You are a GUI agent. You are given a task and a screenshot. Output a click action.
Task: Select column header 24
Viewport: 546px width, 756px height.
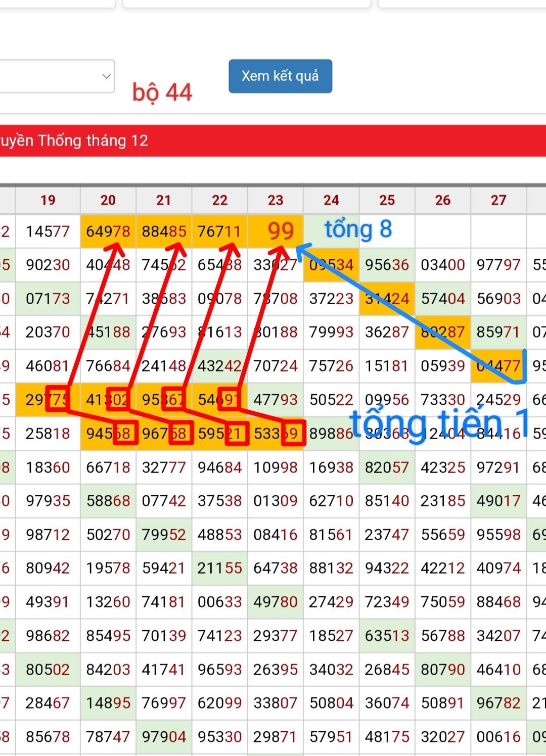pyautogui.click(x=331, y=201)
